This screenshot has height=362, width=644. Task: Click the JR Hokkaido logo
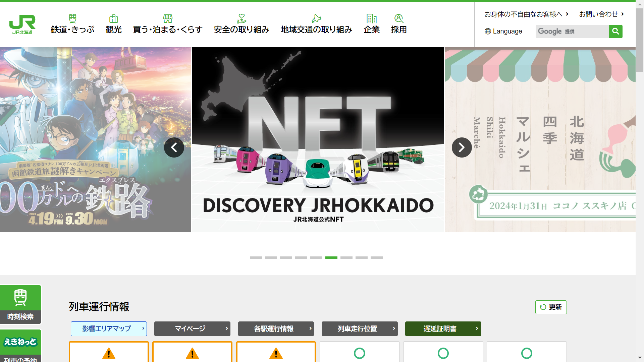pos(22,24)
